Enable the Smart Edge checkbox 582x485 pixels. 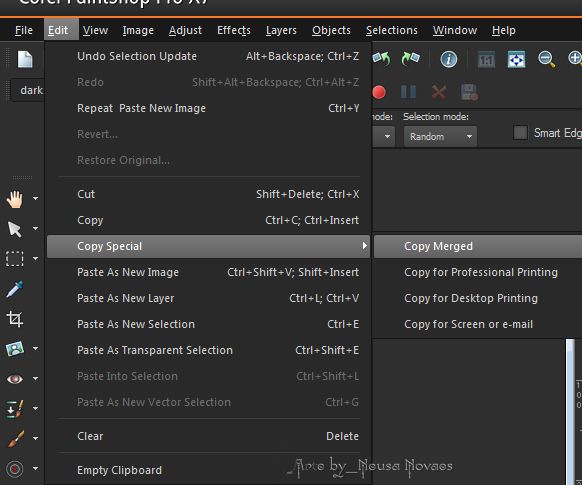coord(520,132)
